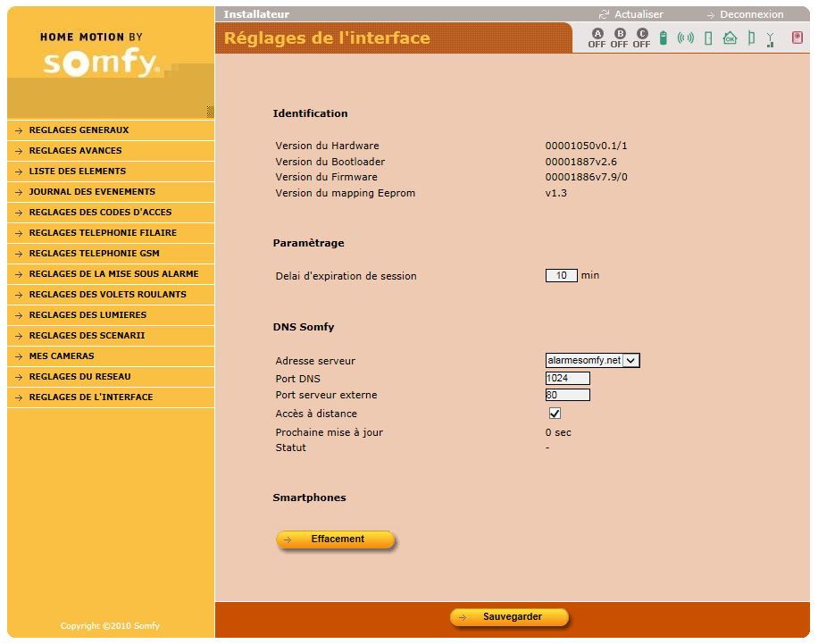The image size is (818, 644).
Task: Click the zone C OFF status icon
Action: [641, 38]
